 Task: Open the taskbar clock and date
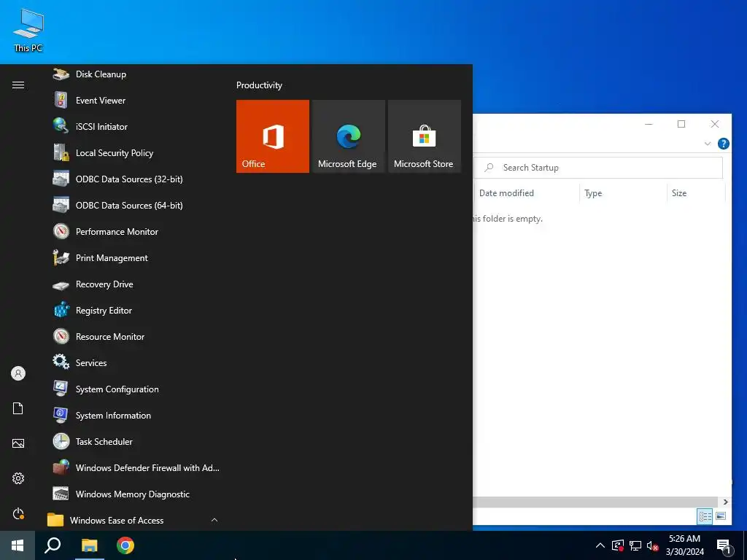[684, 545]
